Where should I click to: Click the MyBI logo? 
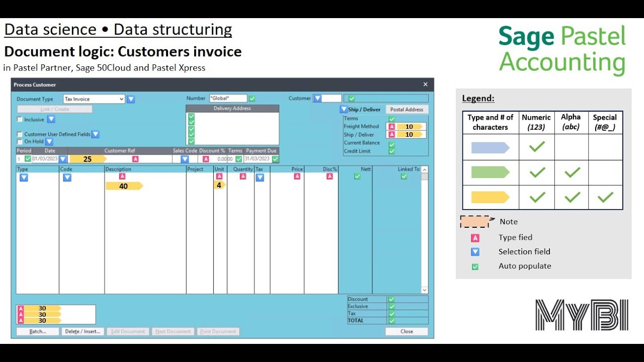coord(582,315)
